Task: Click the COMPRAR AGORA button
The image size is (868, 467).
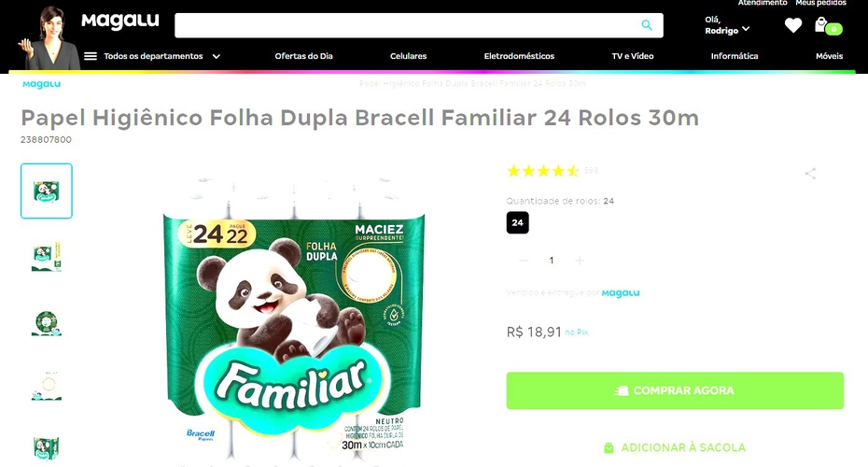Action: click(675, 390)
